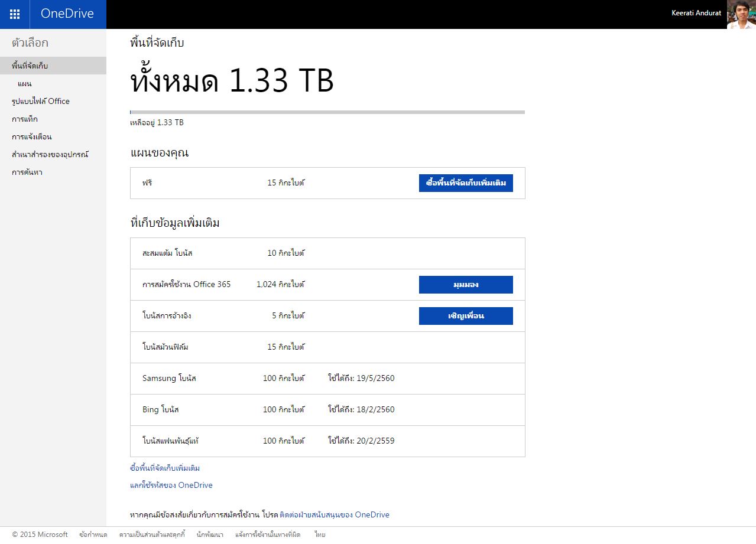Click แลกใช้รหัสของ OneDrive link

[171, 486]
